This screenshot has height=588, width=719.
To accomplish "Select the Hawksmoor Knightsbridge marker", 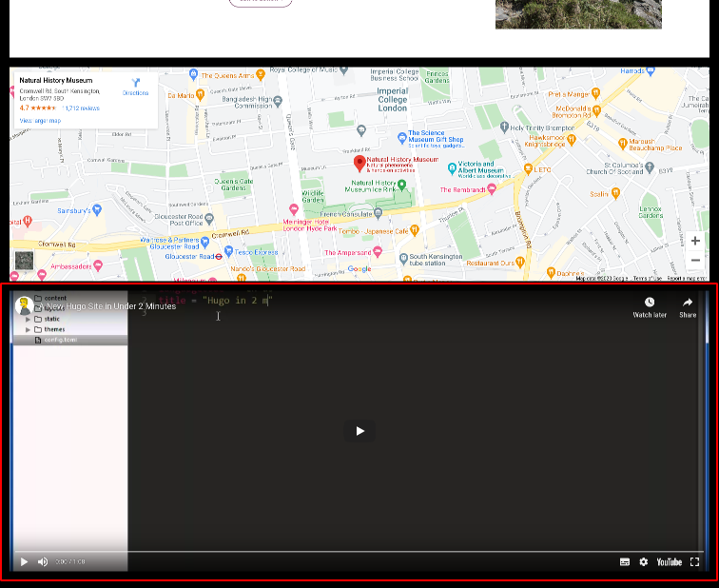I will [x=571, y=139].
